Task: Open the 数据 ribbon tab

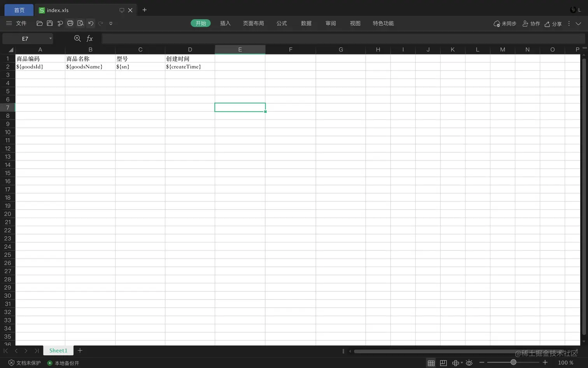Action: point(306,23)
